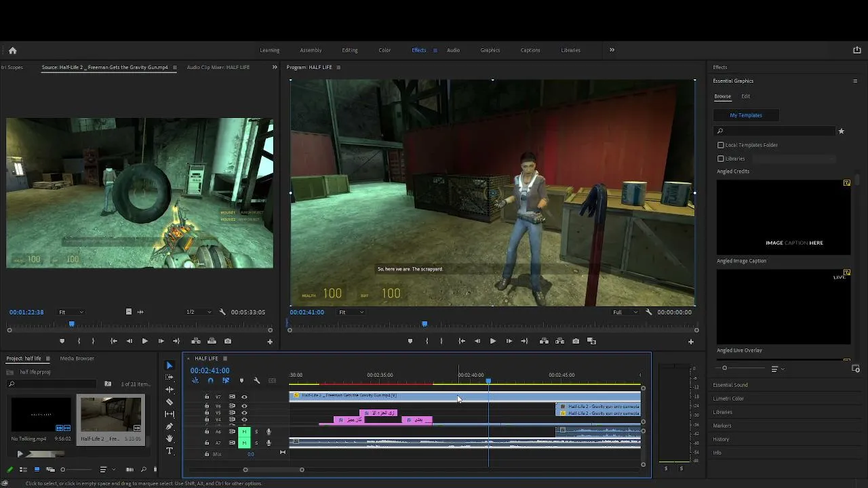Click the My Templates button

[x=746, y=115]
